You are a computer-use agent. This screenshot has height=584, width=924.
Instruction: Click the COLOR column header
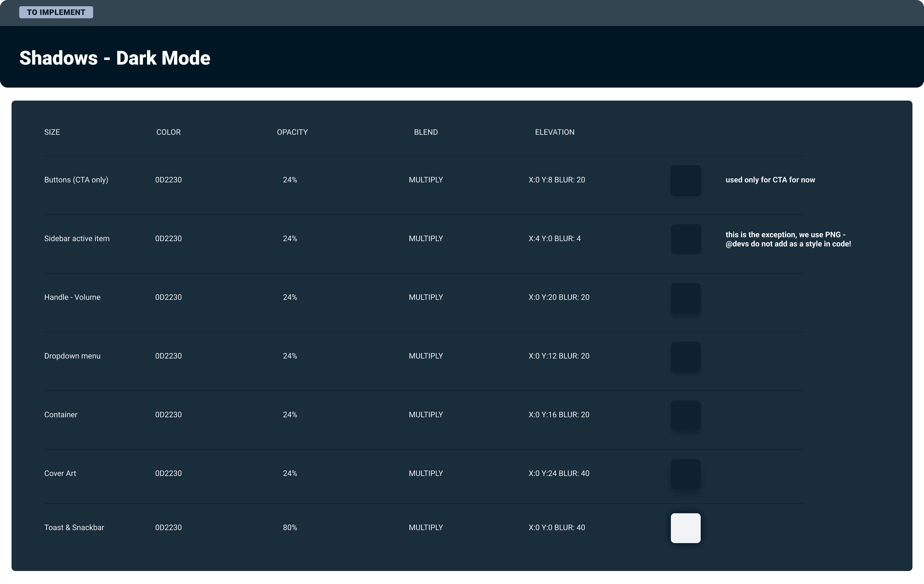(x=168, y=132)
